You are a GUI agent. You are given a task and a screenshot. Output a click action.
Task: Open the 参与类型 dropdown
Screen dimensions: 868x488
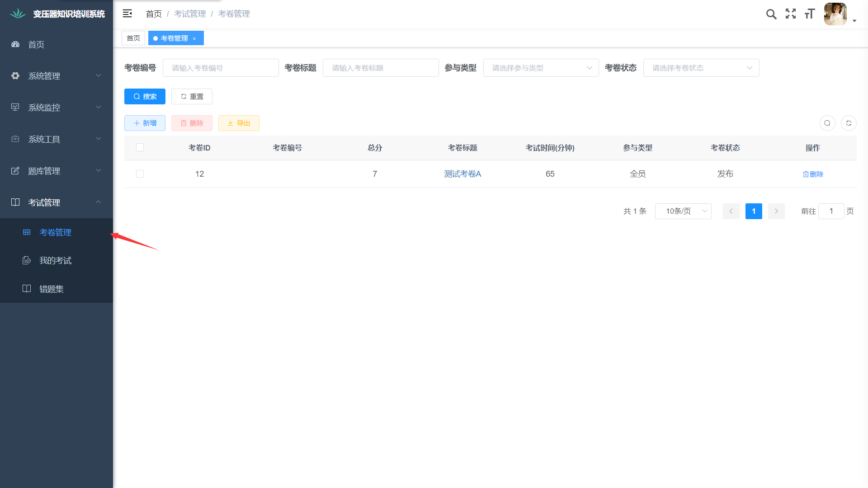(x=541, y=68)
